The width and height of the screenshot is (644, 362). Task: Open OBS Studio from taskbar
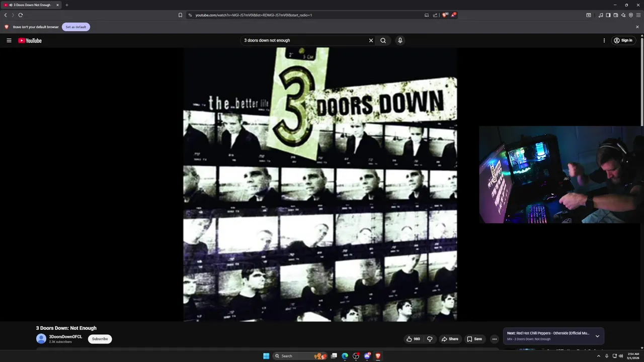(x=356, y=356)
